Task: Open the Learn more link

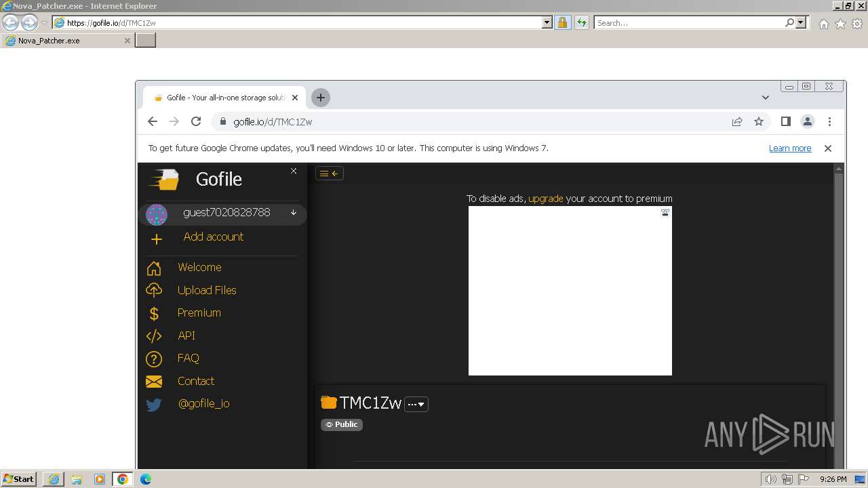Action: (790, 148)
